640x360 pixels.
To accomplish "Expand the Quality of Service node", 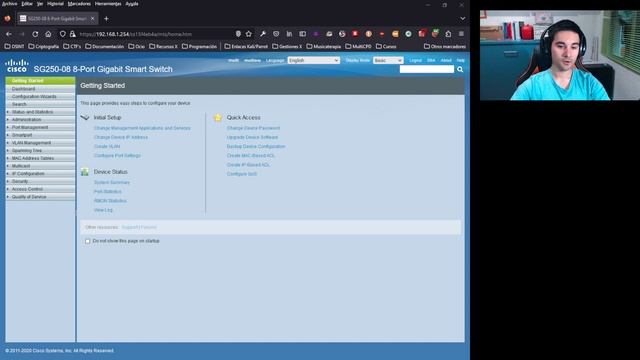I will click(x=8, y=197).
